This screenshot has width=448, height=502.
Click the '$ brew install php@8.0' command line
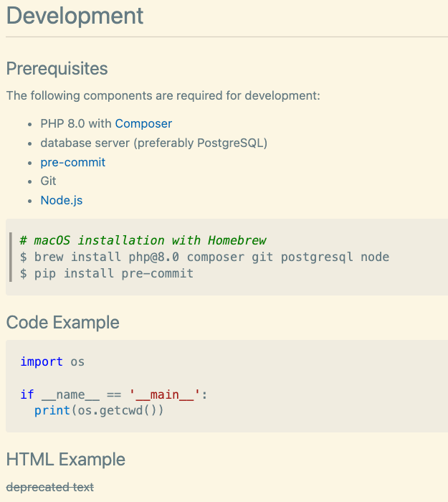point(204,257)
